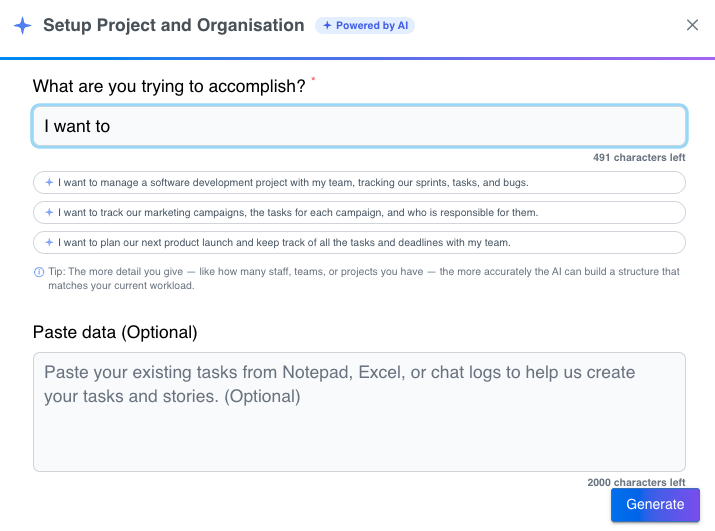Click the Generate button
Screen dimensions: 715x531
655,505
